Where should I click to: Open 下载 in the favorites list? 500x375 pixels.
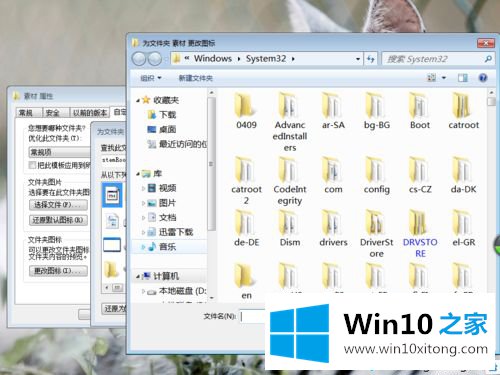[161, 115]
